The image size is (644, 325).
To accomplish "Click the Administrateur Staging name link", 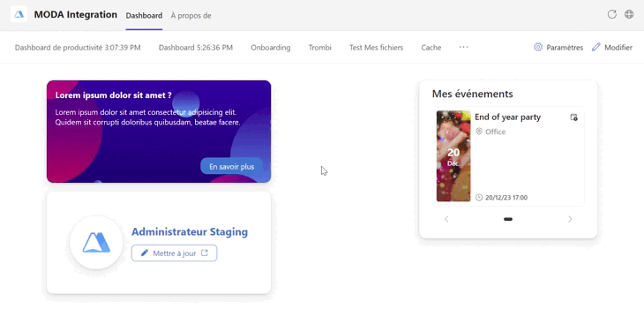I will coord(190,231).
